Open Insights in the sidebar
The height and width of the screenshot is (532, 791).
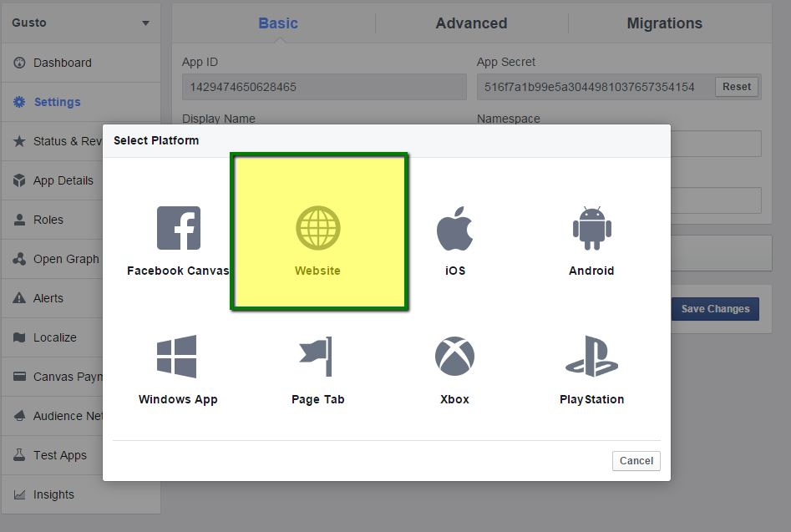tap(81, 494)
